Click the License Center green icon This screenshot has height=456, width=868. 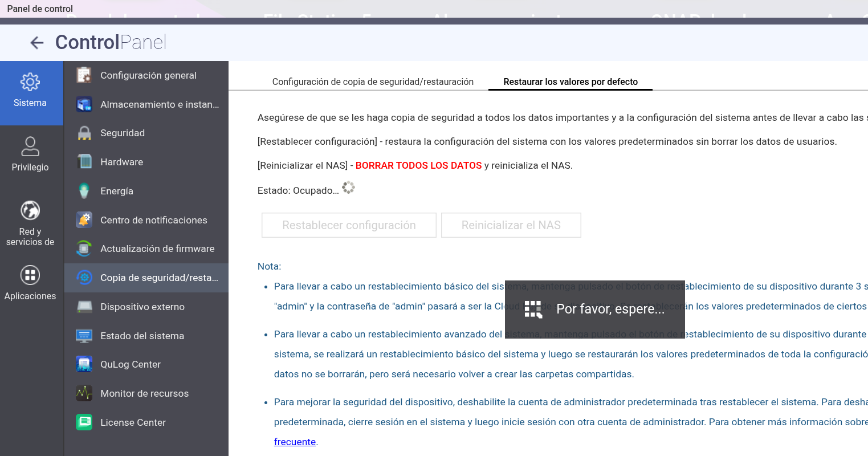click(84, 422)
